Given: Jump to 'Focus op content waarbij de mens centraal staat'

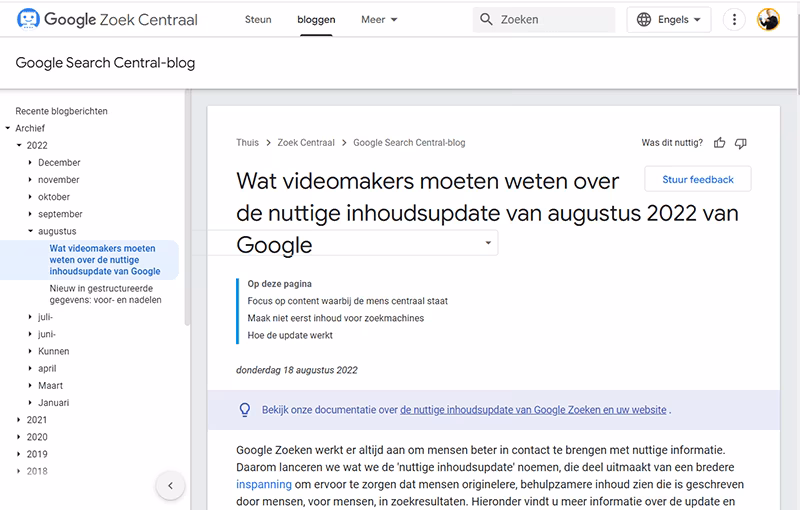Looking at the screenshot, I should tap(347, 301).
